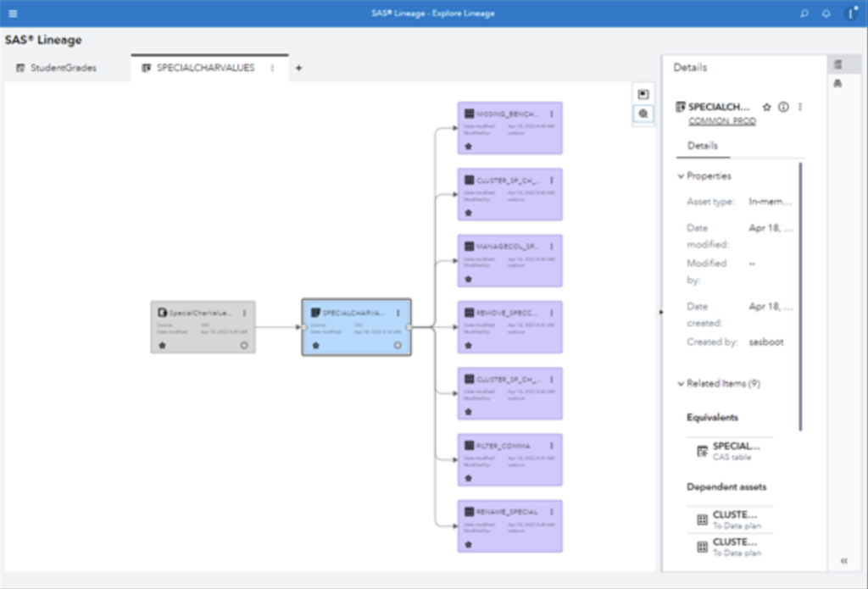Collapse the Properties section
The image size is (868, 589).
point(681,176)
